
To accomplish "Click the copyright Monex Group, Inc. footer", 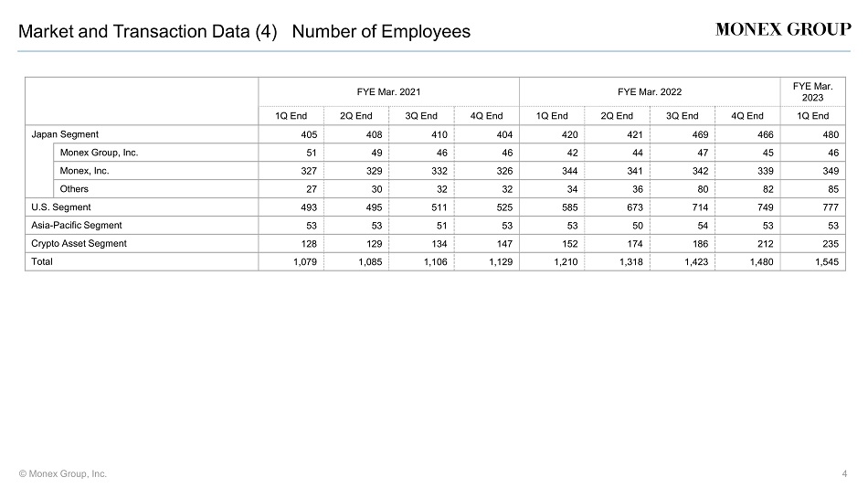I will [62, 474].
